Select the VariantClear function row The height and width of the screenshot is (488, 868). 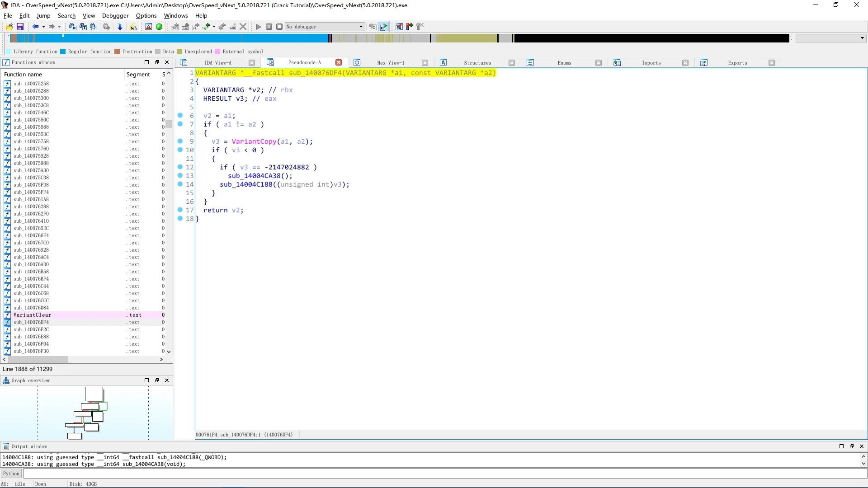click(84, 315)
